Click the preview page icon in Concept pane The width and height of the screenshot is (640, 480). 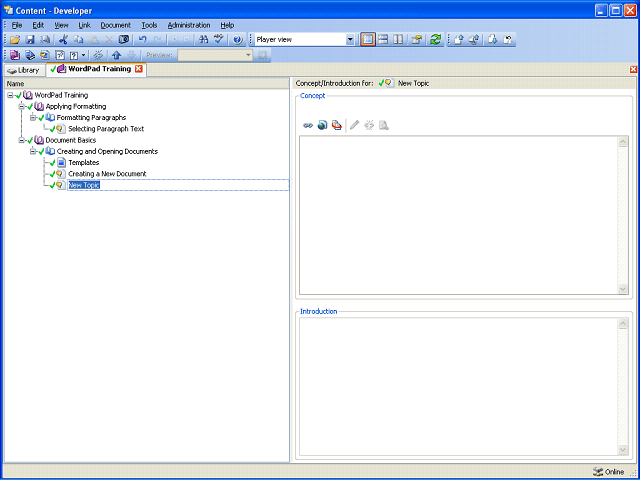click(384, 125)
